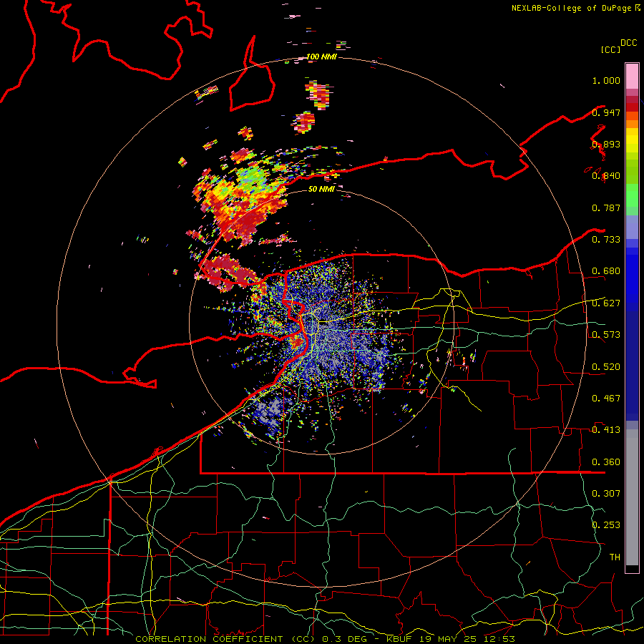Select the 0.627 scale value
This screenshot has width=644, height=644.
606,303
